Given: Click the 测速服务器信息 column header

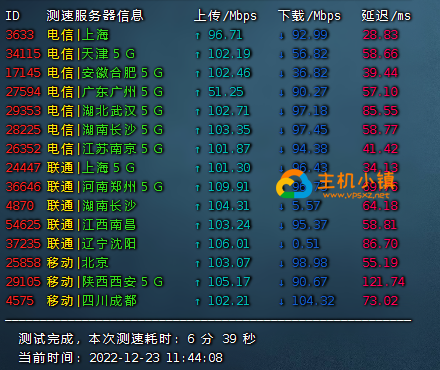Looking at the screenshot, I should (x=95, y=16).
